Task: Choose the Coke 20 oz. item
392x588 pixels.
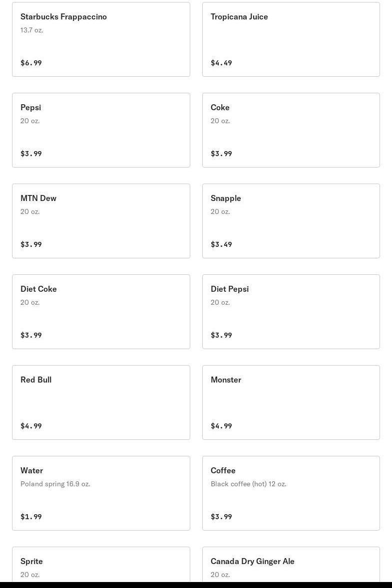Action: click(x=291, y=130)
